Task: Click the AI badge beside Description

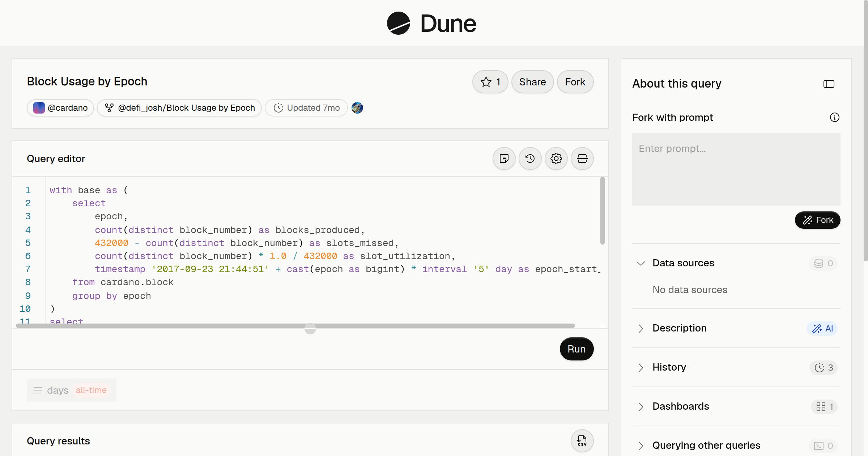Action: pyautogui.click(x=822, y=329)
